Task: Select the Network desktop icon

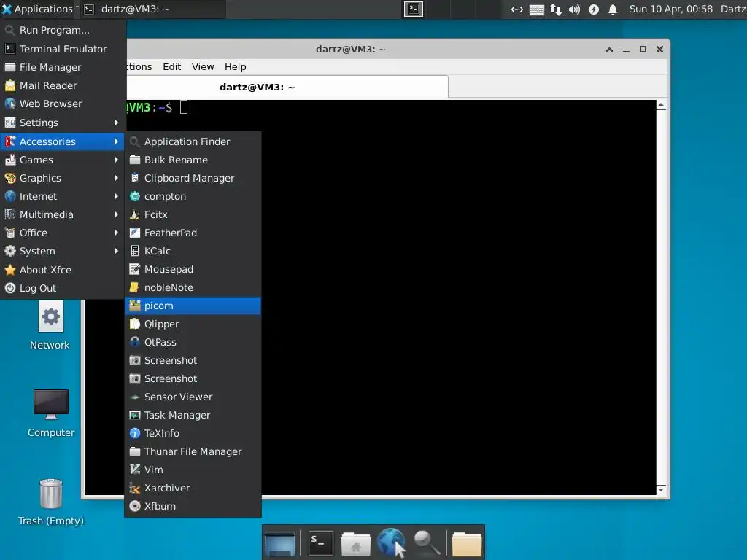Action: point(50,326)
